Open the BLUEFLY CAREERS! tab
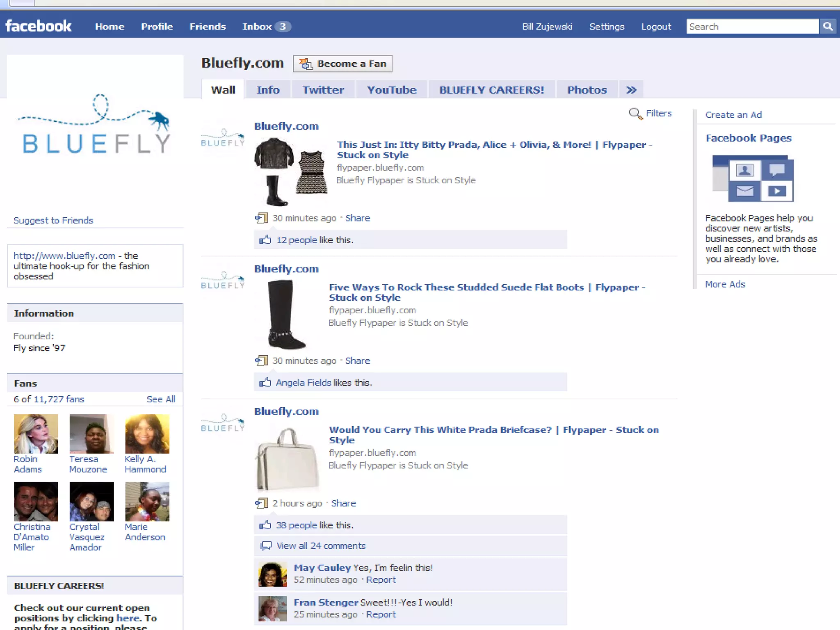This screenshot has width=840, height=630. [x=491, y=90]
